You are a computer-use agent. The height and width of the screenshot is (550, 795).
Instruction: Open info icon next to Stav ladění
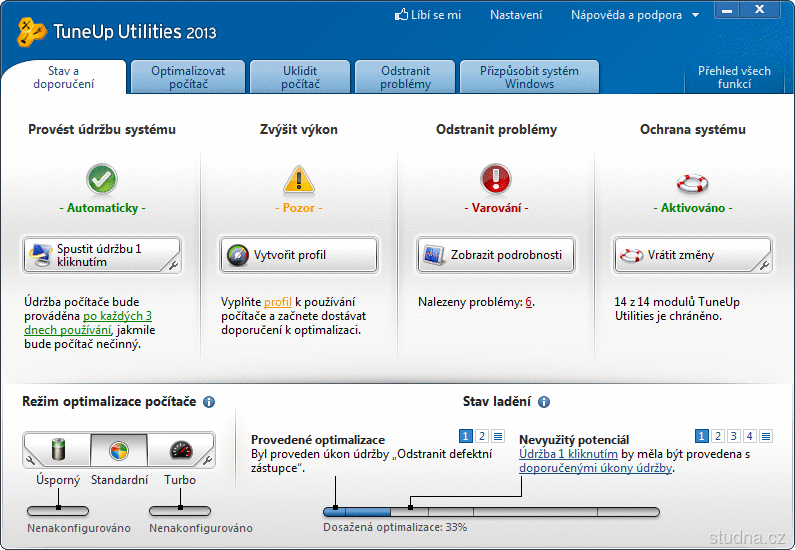(544, 402)
